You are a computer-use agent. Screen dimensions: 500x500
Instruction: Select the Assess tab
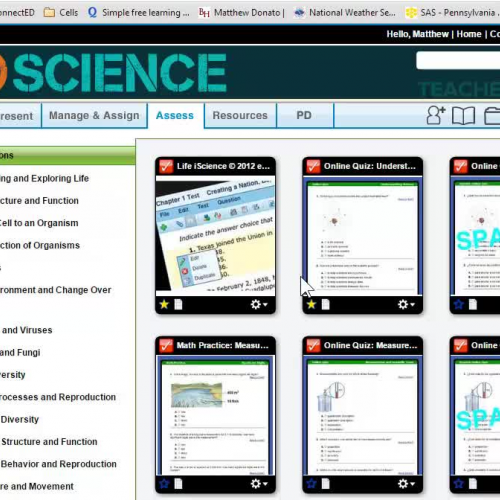tap(175, 115)
